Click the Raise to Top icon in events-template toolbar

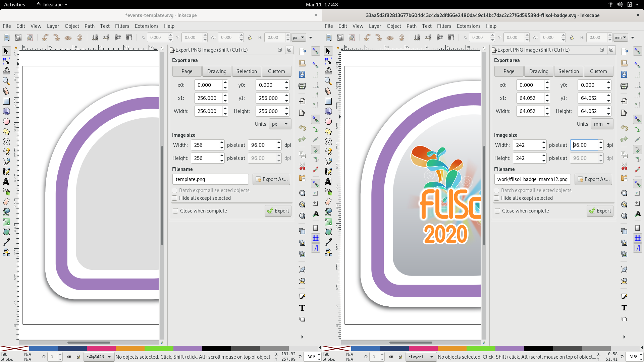(x=129, y=38)
